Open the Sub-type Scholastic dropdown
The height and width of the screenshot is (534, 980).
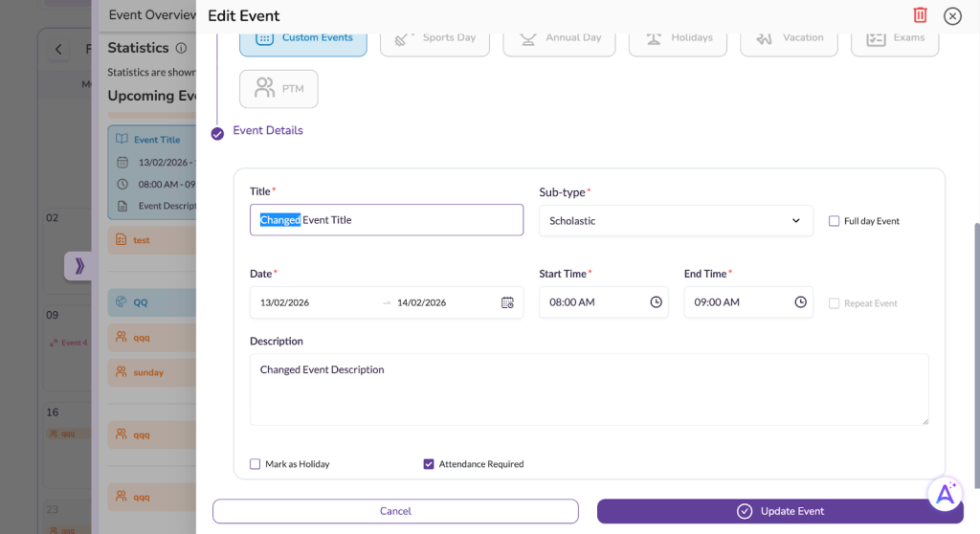point(675,221)
